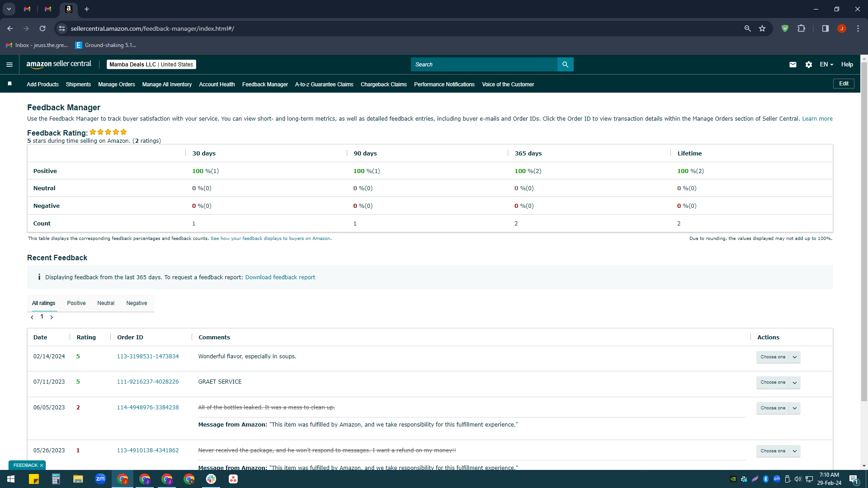This screenshot has height=488, width=868.
Task: Open Choose one dropdown for 05/26/2023 feedback
Action: click(778, 451)
